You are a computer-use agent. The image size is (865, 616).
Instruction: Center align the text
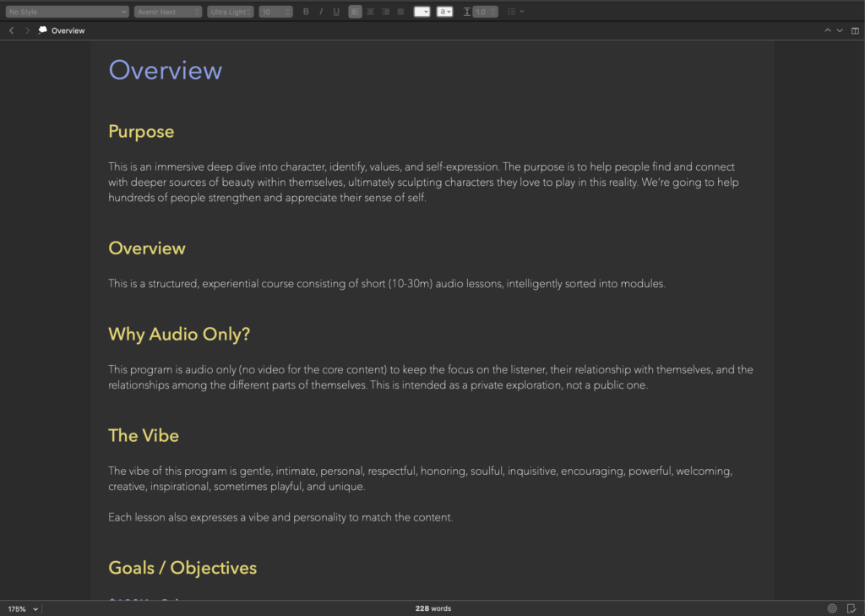[x=370, y=12]
